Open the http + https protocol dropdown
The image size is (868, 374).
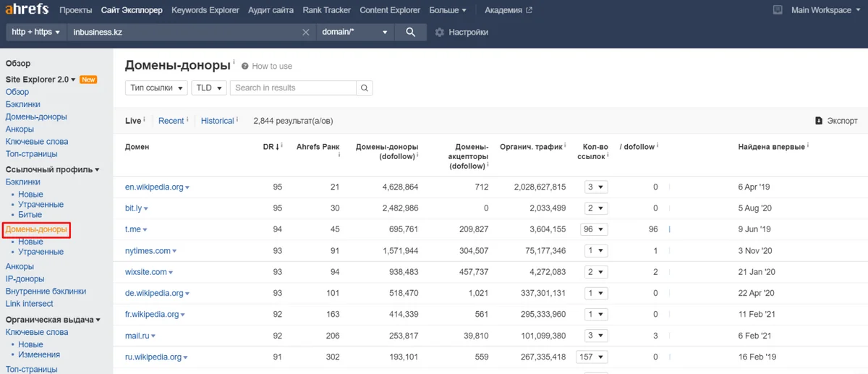click(35, 33)
